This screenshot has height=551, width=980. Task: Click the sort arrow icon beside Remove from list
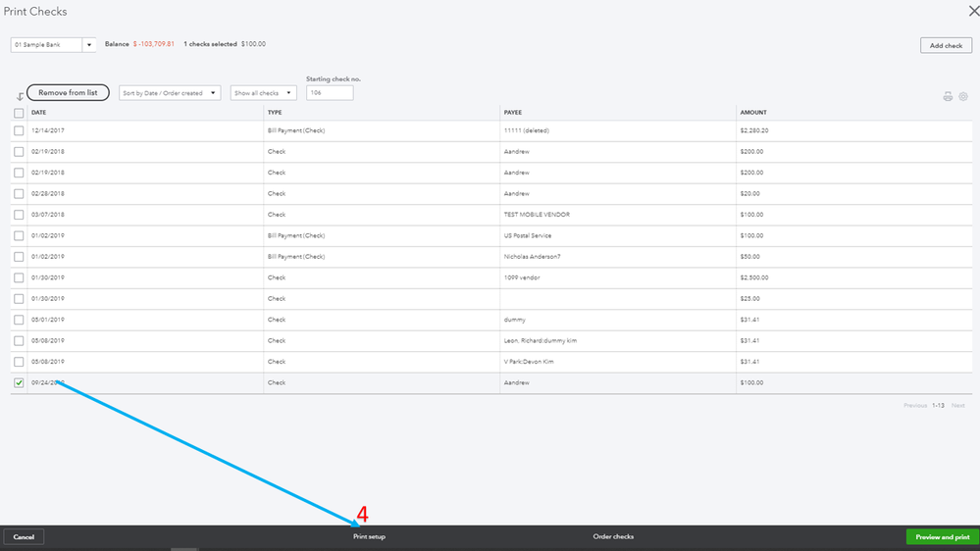(20, 96)
